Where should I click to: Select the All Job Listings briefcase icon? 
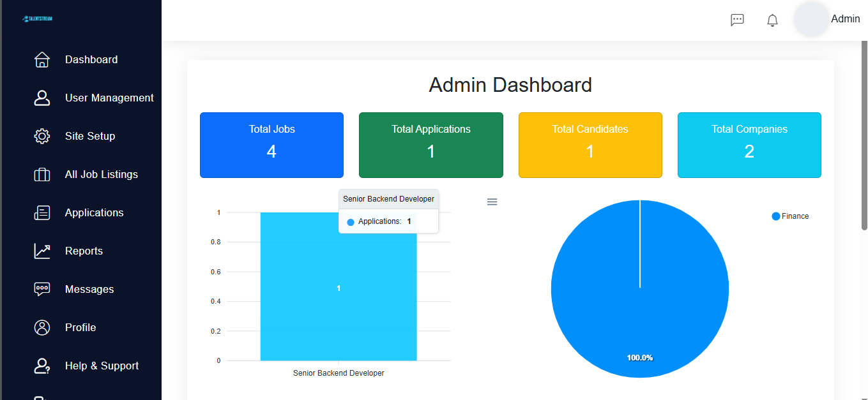[42, 174]
